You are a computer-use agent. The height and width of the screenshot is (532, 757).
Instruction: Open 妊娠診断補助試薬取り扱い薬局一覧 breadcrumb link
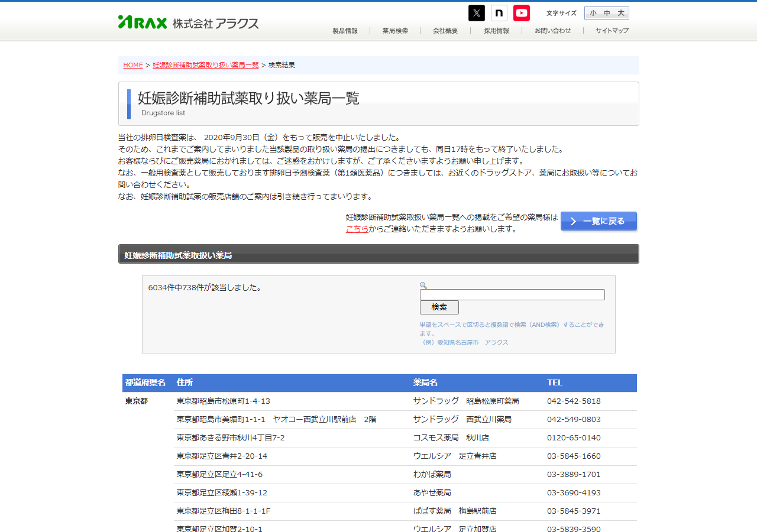(x=206, y=65)
